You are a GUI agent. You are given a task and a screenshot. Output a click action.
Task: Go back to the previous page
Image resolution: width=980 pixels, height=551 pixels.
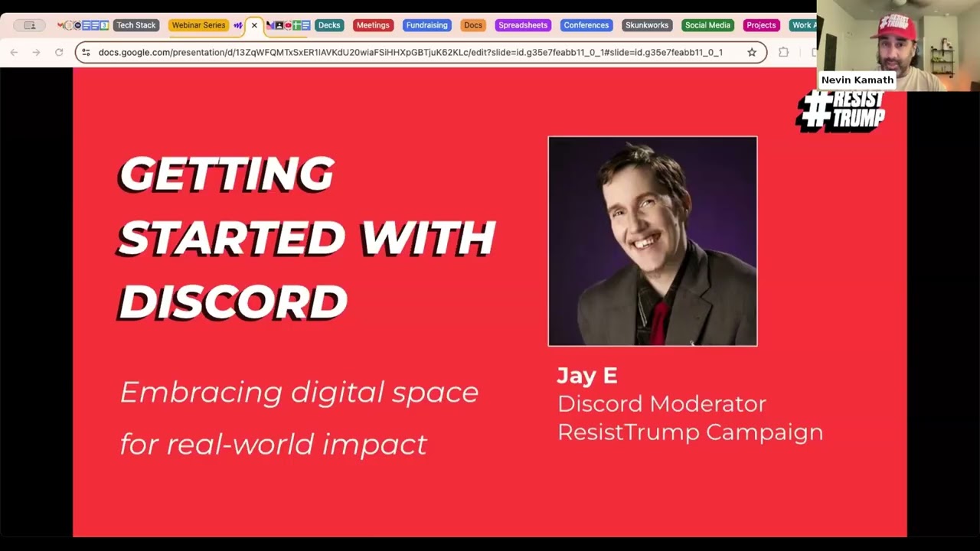pos(14,52)
